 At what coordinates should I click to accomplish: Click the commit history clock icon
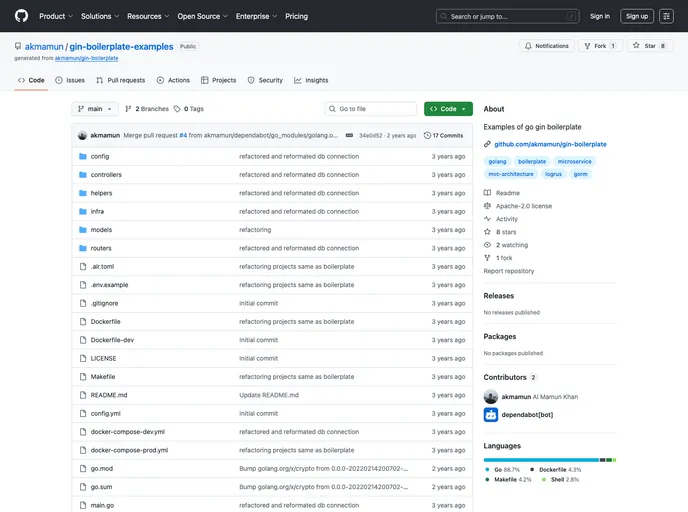[427, 135]
